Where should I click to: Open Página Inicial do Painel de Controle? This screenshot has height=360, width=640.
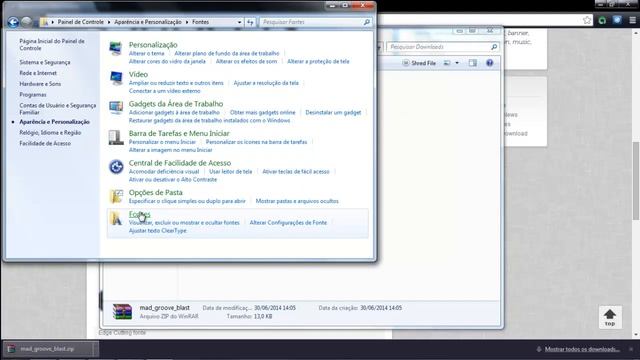52,44
